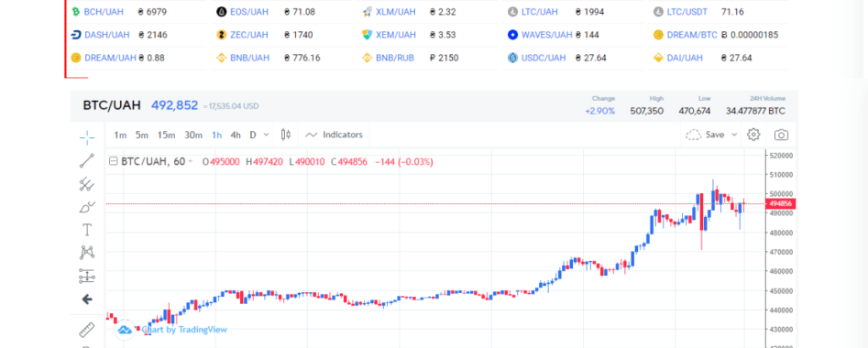Click the DAI coin icon
Image resolution: width=868 pixels, height=348 pixels.
658,58
